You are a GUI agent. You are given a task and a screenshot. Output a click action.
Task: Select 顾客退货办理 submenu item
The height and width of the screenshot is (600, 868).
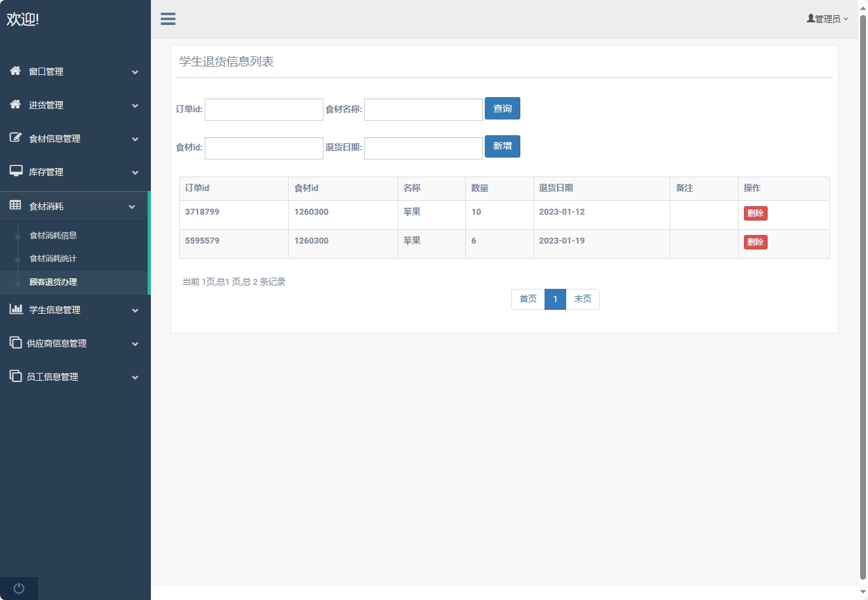point(53,282)
